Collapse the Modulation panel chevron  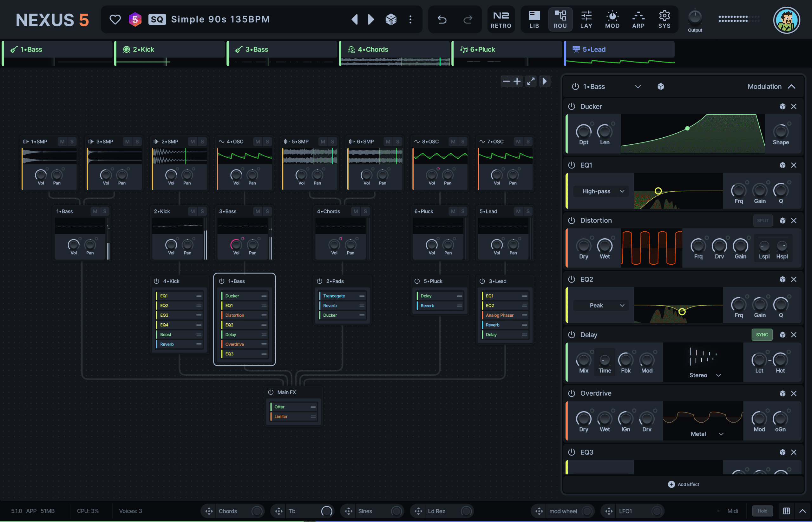791,87
